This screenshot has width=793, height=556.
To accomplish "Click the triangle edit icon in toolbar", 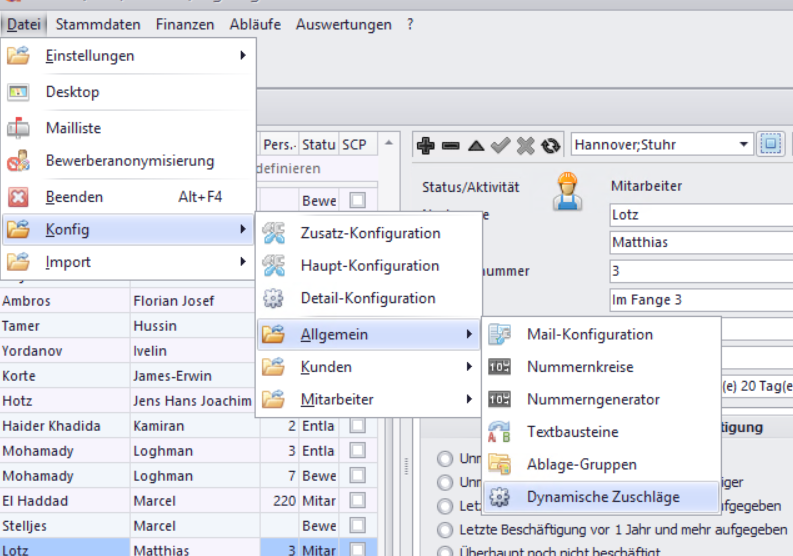I will [475, 145].
